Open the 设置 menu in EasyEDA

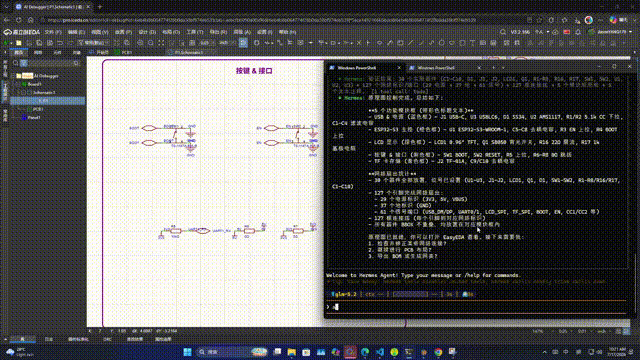[x=264, y=32]
